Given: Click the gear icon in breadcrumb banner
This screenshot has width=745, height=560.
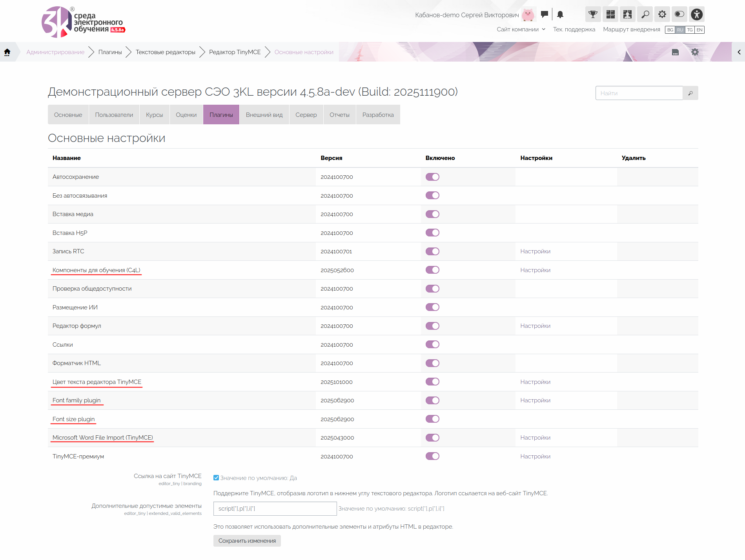Looking at the screenshot, I should [x=695, y=52].
